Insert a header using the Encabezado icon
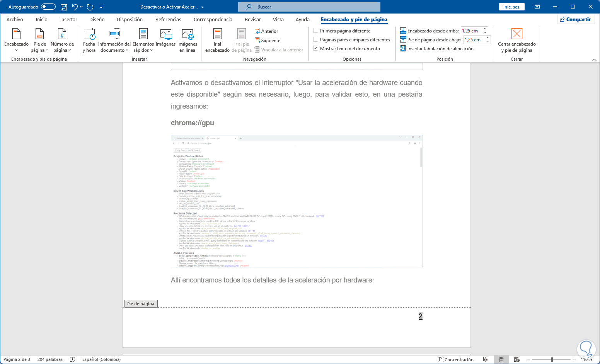Viewport: 600px width, 364px height. point(16,40)
